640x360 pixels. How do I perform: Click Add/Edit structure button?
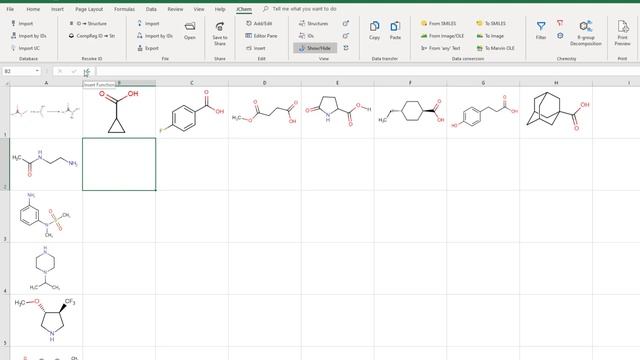tap(259, 24)
